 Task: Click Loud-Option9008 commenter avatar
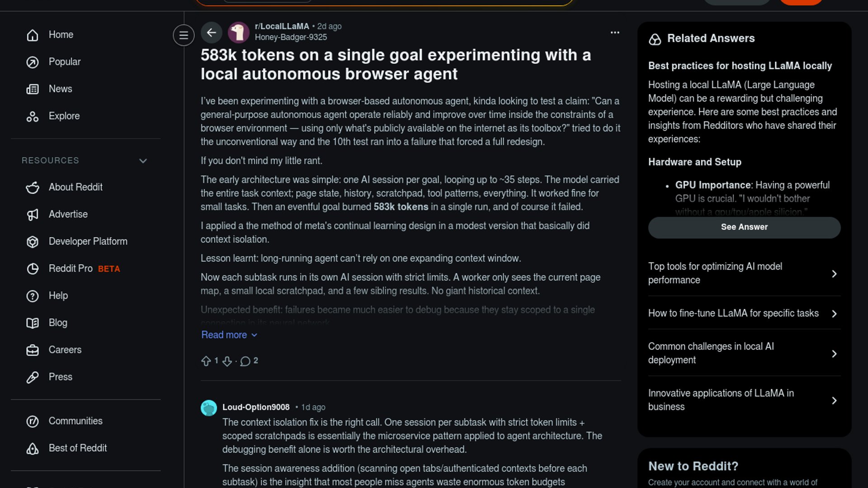point(209,408)
